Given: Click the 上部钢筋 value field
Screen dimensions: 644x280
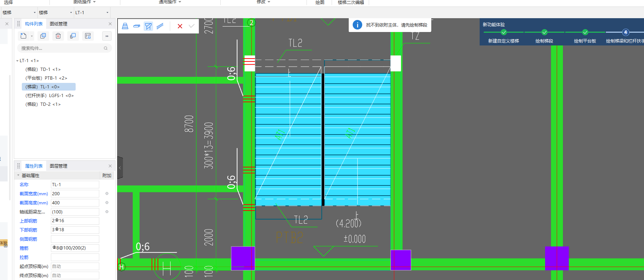Looking at the screenshot, I should pyautogui.click(x=75, y=221).
